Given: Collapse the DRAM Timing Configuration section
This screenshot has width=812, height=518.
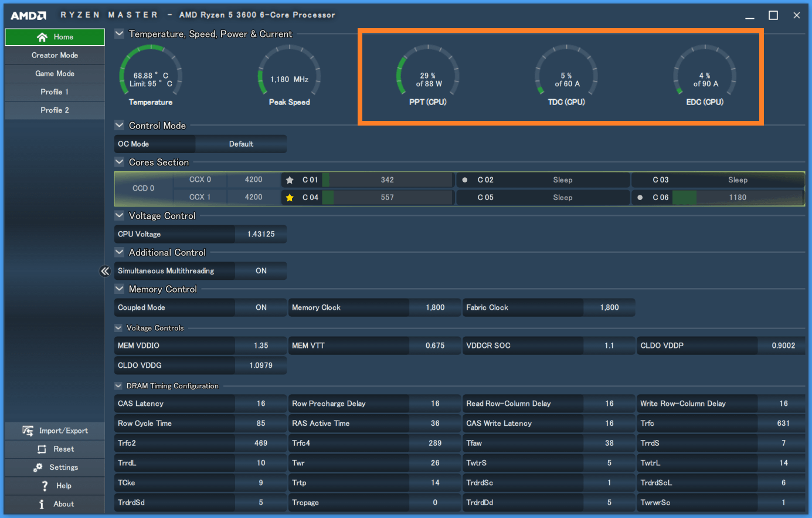Looking at the screenshot, I should click(118, 386).
